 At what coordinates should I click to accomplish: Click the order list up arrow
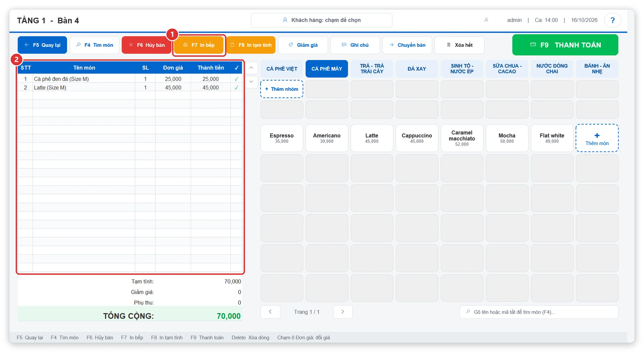coord(251,68)
